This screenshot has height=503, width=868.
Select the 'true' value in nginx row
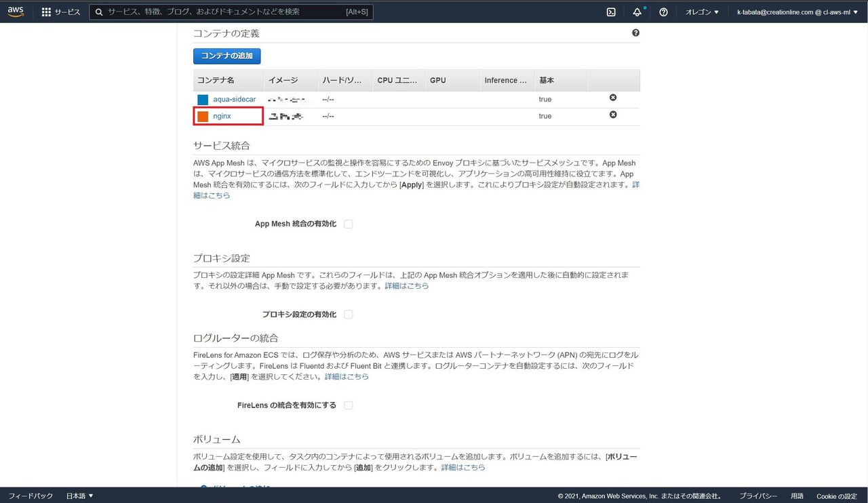pyautogui.click(x=545, y=116)
